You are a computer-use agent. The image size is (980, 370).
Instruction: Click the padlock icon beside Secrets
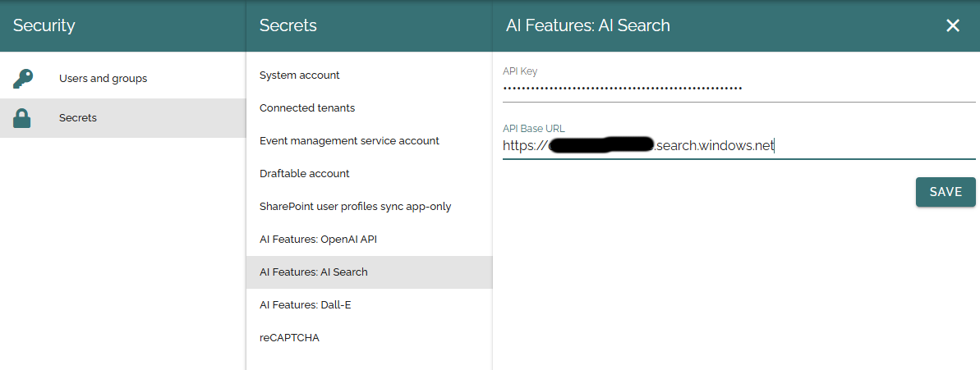coord(22,118)
